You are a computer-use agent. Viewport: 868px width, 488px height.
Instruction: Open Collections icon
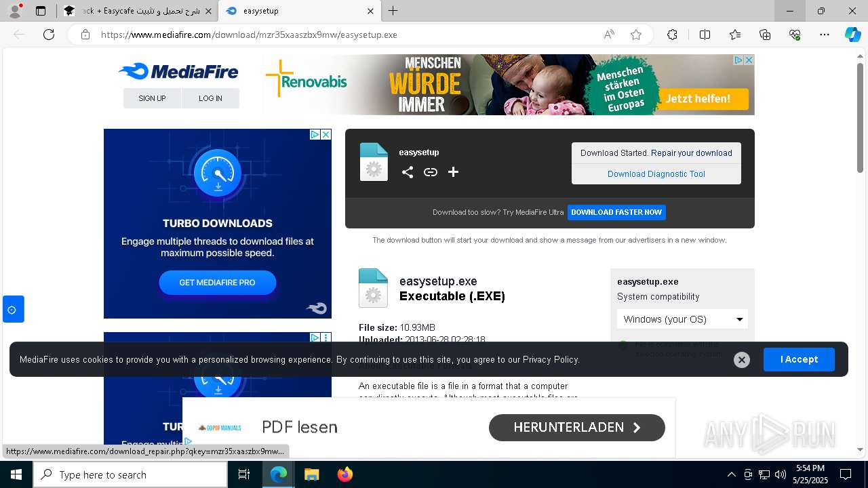pos(765,35)
